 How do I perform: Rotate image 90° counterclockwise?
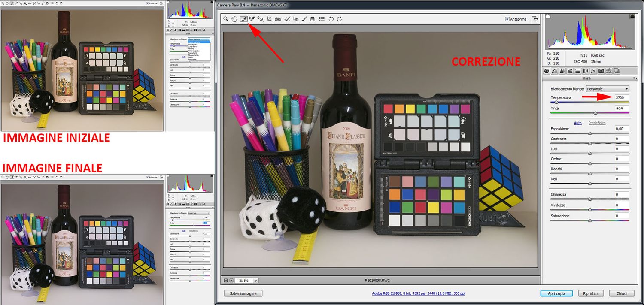pos(331,19)
